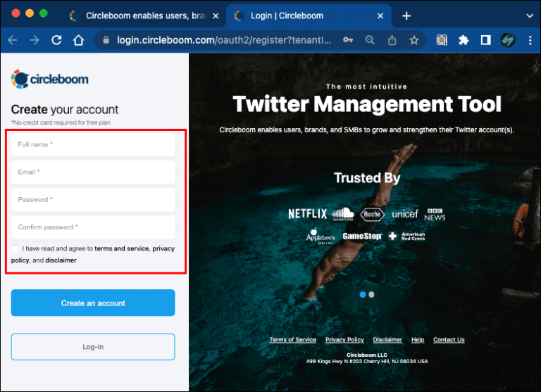
Task: Click the Full name input field
Action: pos(93,144)
